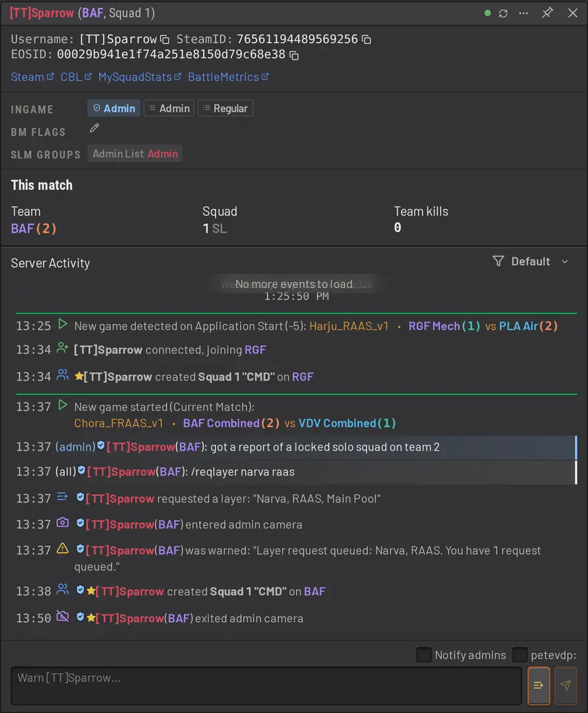Copy the username [TT]Sparrow

coord(165,40)
